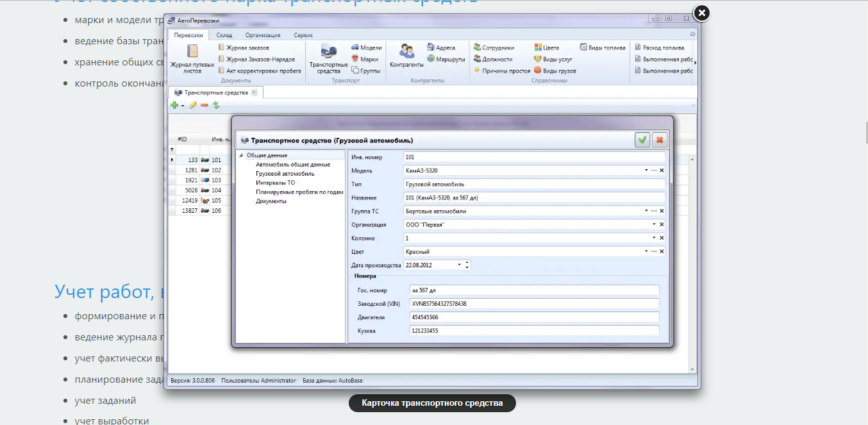The width and height of the screenshot is (868, 425).
Task: Confirm card with green checkmark button
Action: 642,140
